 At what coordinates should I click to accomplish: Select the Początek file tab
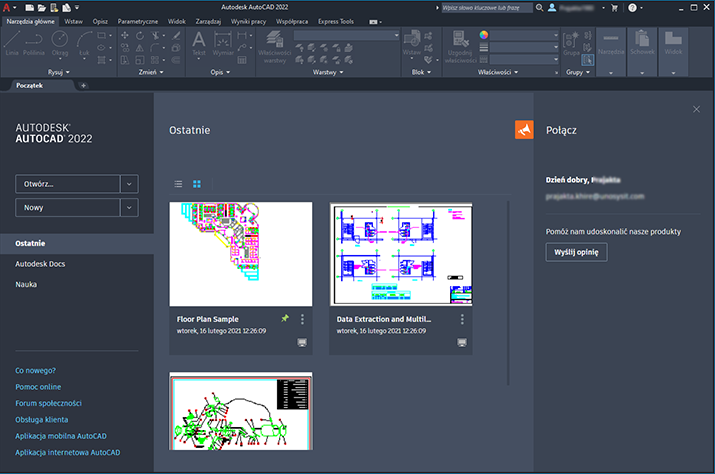pos(30,85)
